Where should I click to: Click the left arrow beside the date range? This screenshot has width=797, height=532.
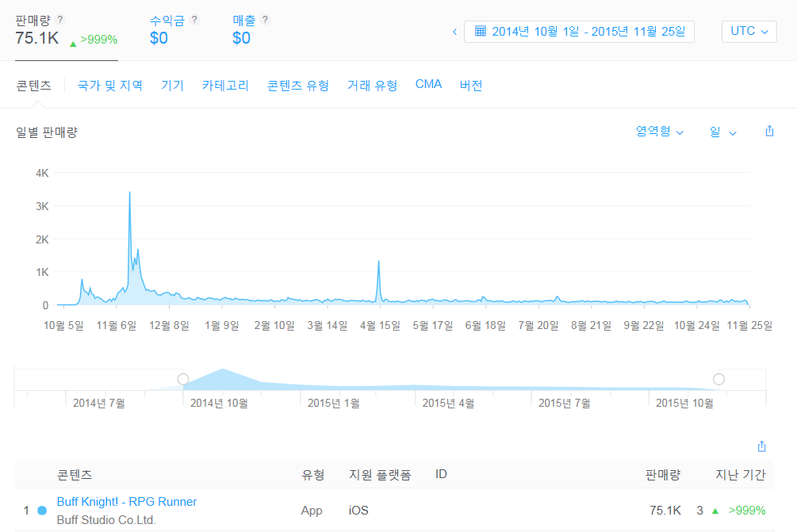point(454,31)
